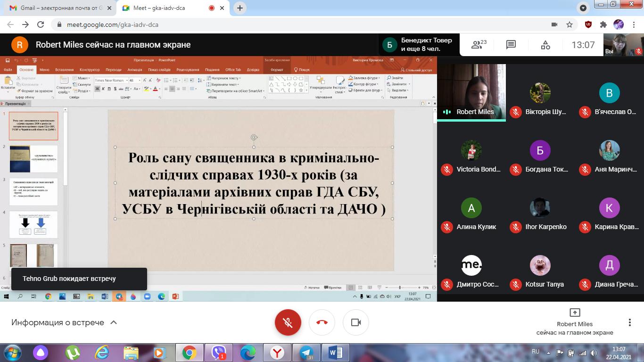Open the Chrome three-dot menu
The height and width of the screenshot is (362, 644).
[x=634, y=25]
